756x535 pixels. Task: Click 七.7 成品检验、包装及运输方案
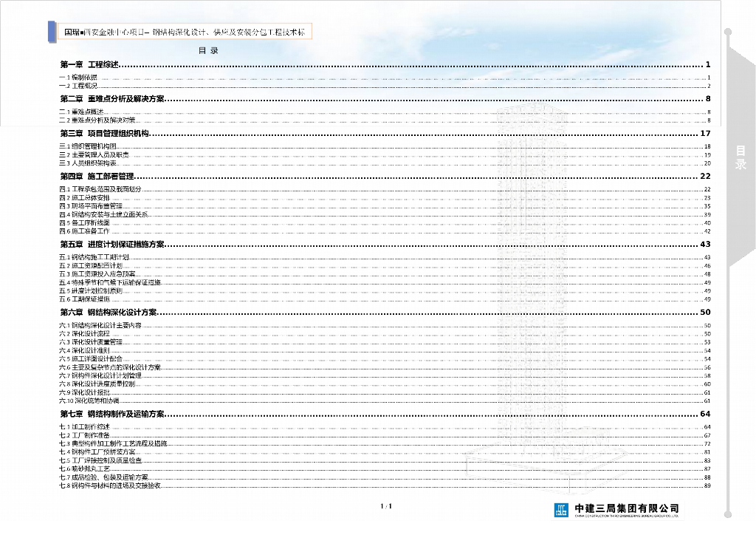point(385,477)
